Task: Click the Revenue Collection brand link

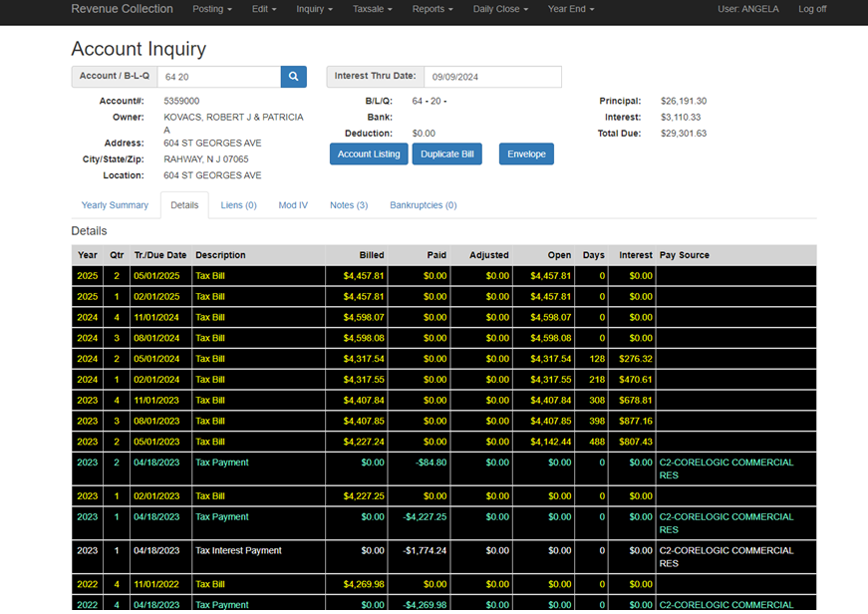Action: click(x=122, y=9)
